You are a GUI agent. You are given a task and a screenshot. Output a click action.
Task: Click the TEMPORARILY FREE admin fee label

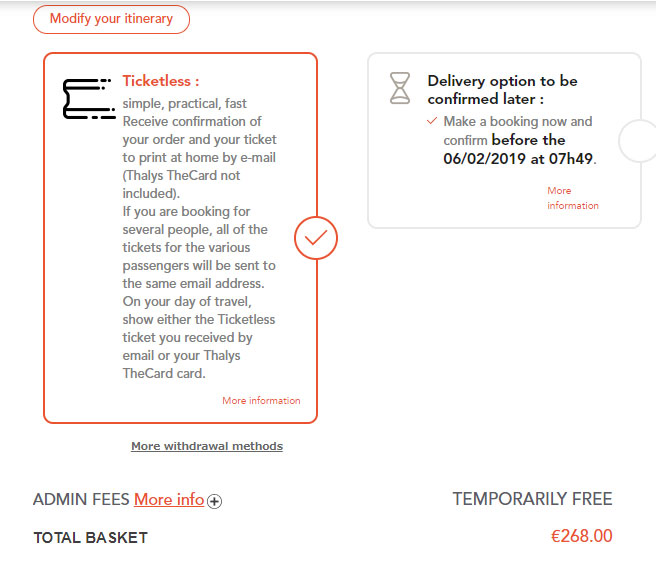point(532,499)
